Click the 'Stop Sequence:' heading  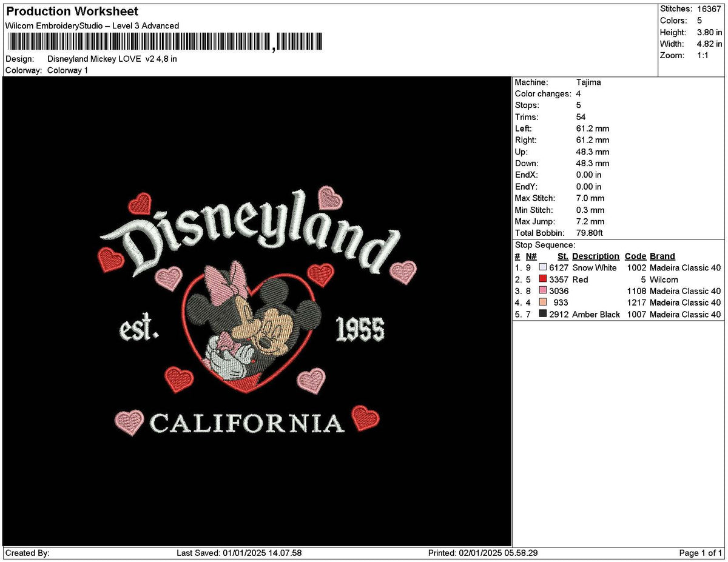point(545,245)
